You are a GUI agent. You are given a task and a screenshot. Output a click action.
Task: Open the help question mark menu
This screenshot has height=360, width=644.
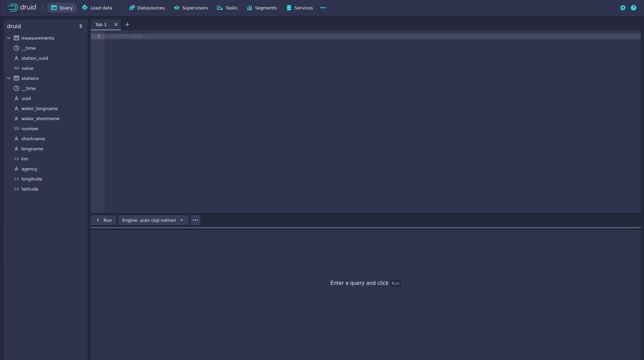coord(633,8)
